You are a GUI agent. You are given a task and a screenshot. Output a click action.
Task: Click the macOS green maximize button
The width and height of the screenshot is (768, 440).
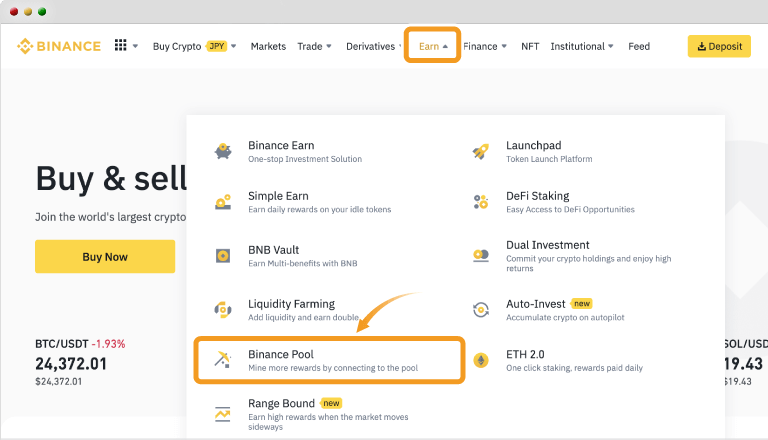point(42,12)
